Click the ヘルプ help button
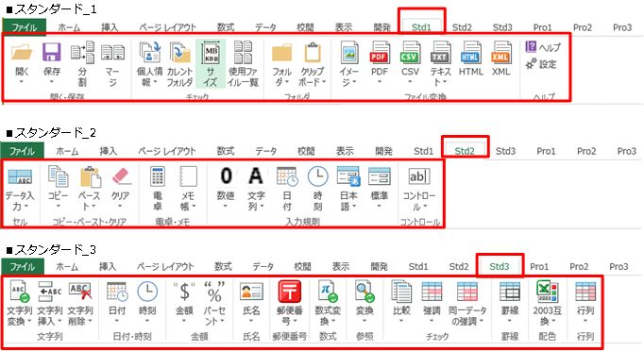This screenshot has width=644, height=351. click(543, 47)
